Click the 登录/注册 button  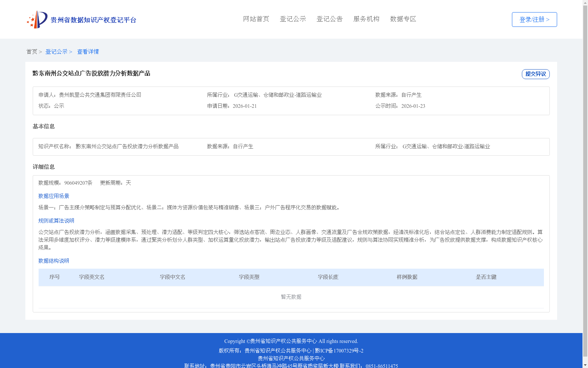534,20
